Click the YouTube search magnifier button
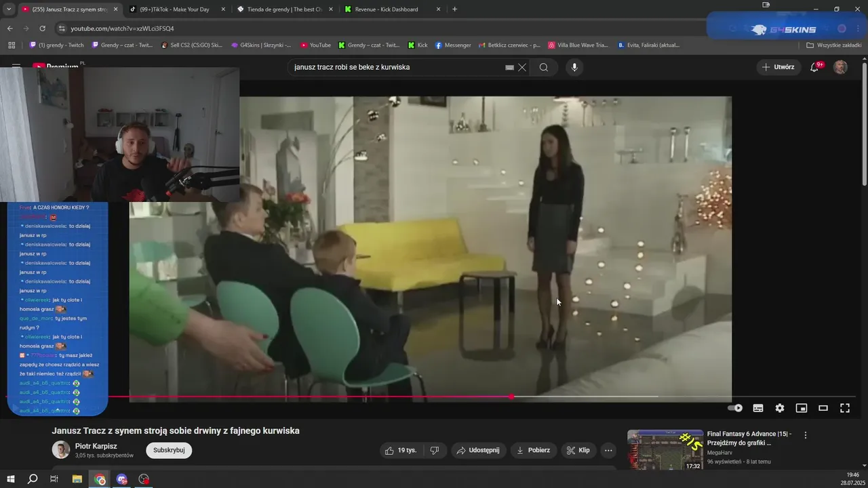 click(544, 67)
